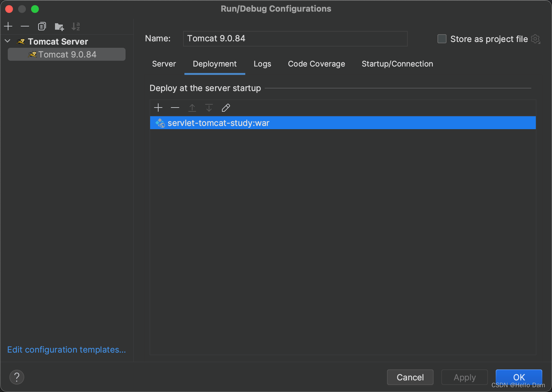Enable Store as project file checkbox

pyautogui.click(x=442, y=39)
